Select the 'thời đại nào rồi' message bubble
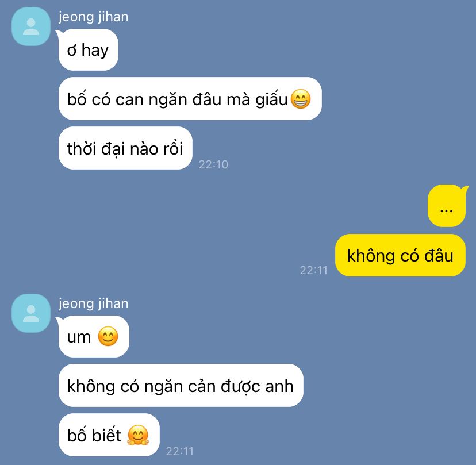The height and width of the screenshot is (465, 476). [x=125, y=148]
